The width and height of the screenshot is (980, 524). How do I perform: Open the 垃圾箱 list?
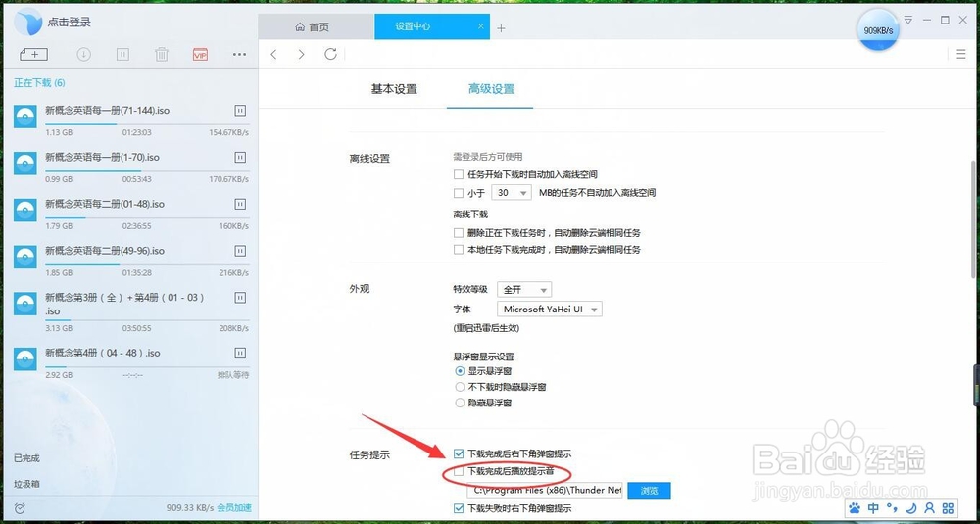(26, 484)
